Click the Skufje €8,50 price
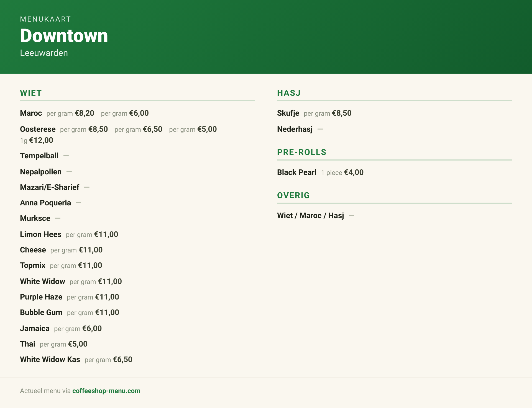The image size is (532, 408). (x=342, y=113)
